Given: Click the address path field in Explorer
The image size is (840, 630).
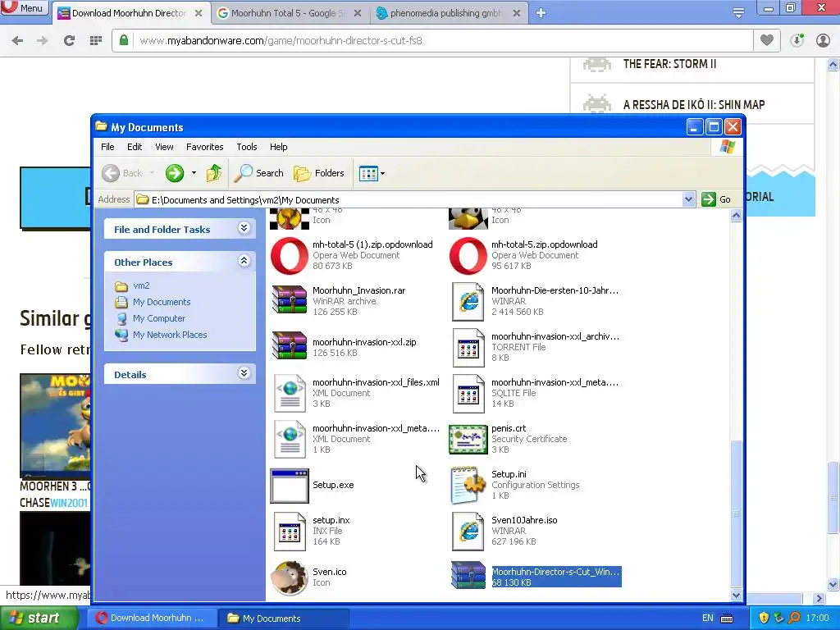Looking at the screenshot, I should click(409, 200).
